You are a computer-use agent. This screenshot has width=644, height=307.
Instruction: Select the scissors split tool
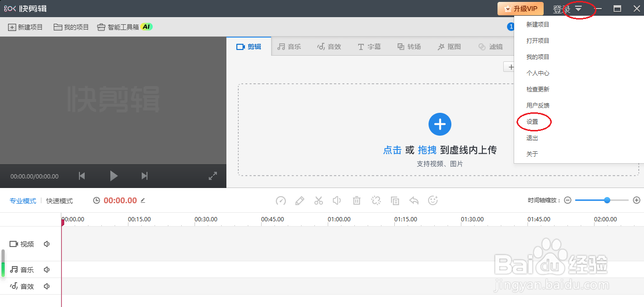(319, 201)
